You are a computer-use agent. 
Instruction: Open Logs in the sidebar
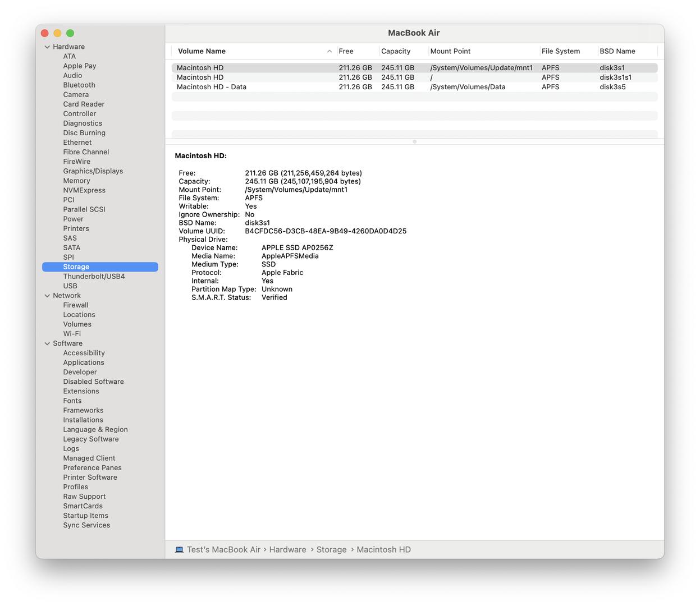coord(71,448)
